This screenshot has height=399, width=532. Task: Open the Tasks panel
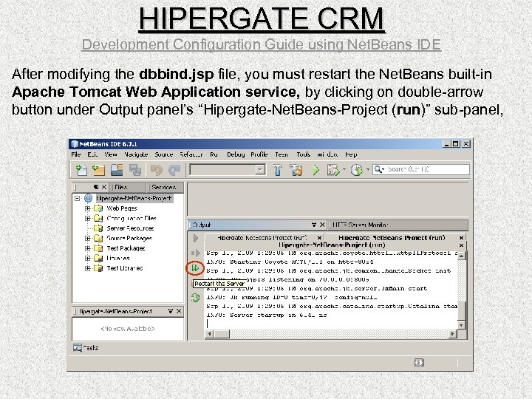pyautogui.click(x=86, y=348)
